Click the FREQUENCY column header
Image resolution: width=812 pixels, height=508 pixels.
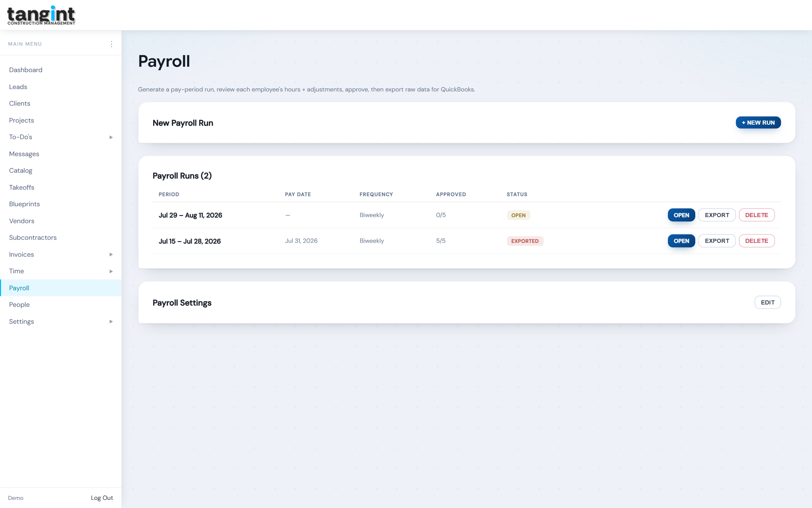coord(376,194)
